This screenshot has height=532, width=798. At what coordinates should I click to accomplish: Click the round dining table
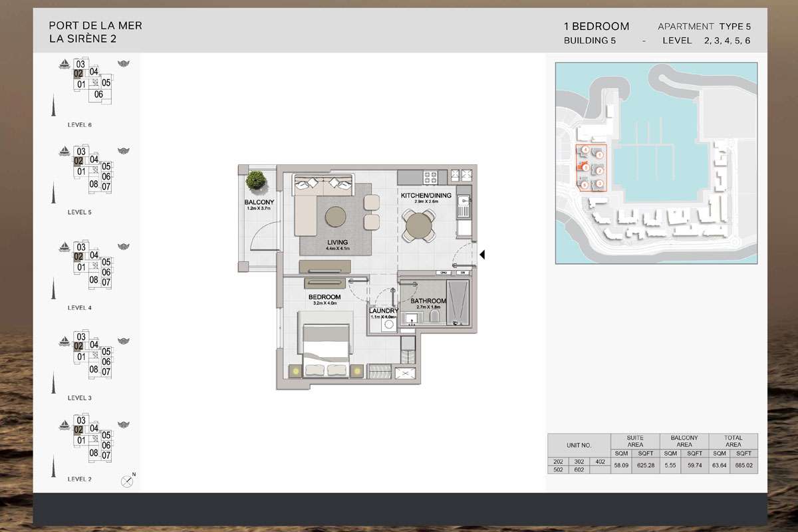(x=420, y=223)
